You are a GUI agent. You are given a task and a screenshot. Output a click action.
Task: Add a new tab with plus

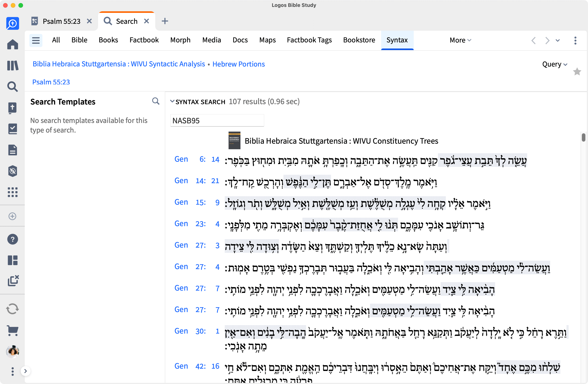click(165, 21)
